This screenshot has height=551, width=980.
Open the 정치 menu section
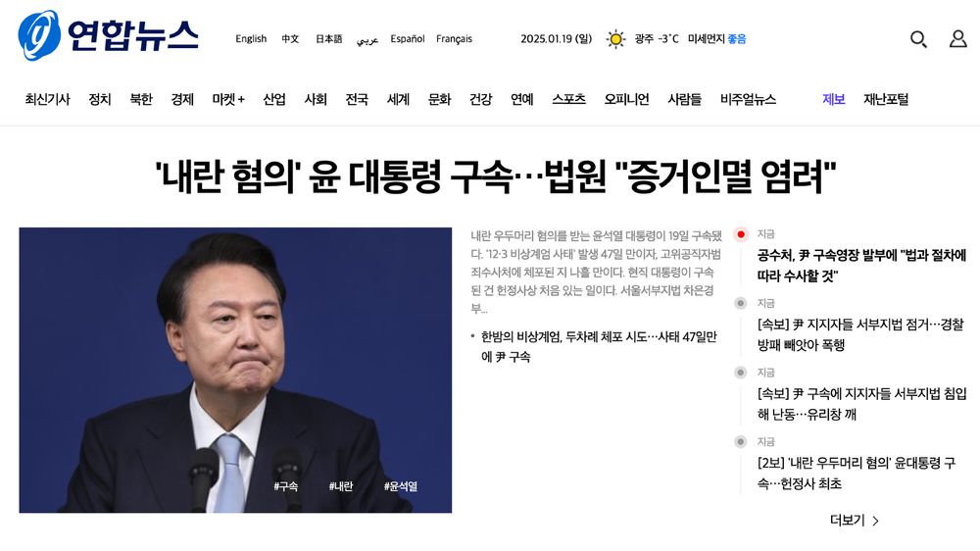pyautogui.click(x=100, y=99)
